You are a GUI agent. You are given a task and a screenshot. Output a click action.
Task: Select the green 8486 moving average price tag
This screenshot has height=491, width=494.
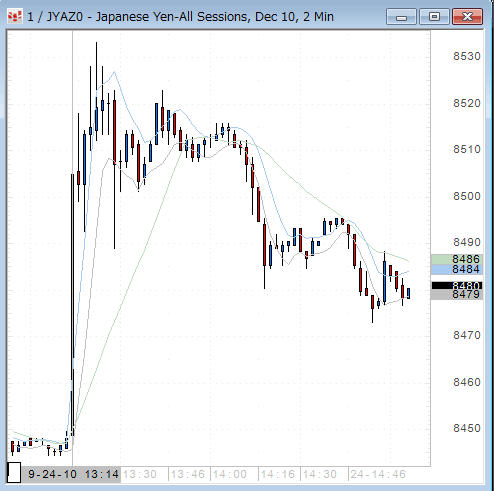click(457, 259)
